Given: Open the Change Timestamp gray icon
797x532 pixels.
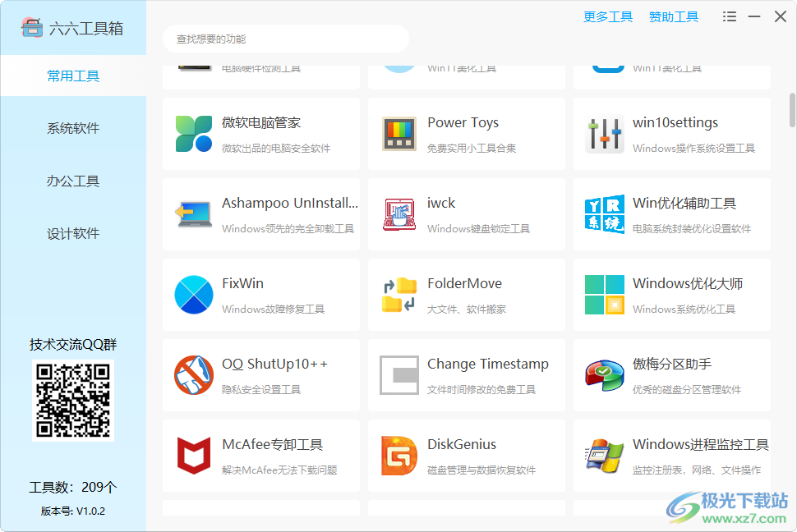Looking at the screenshot, I should tap(399, 375).
